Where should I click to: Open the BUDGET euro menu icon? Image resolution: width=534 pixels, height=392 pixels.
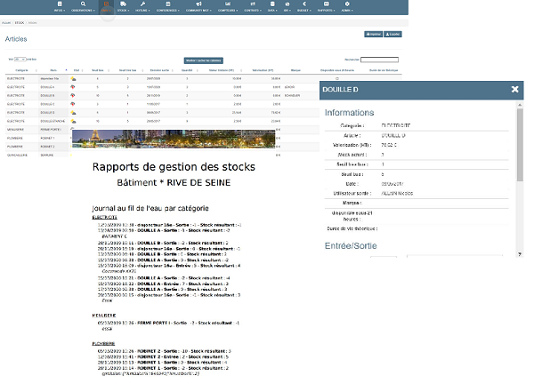[304, 4]
